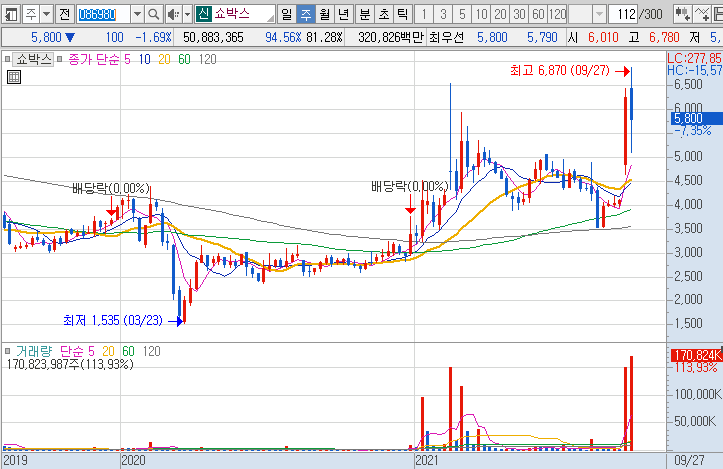The image size is (723, 469).
Task: Click the LC:277,85 readout
Action: [694, 58]
